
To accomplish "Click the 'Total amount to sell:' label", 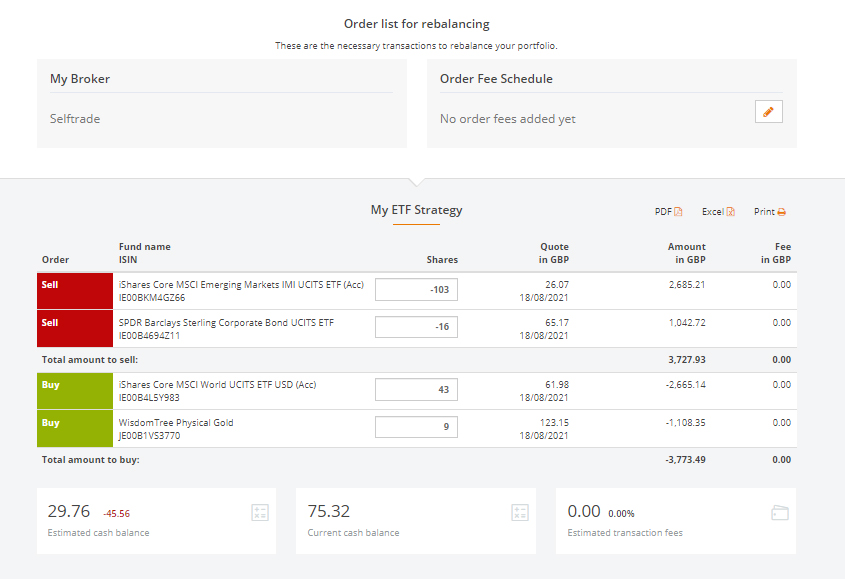I will tap(90, 360).
